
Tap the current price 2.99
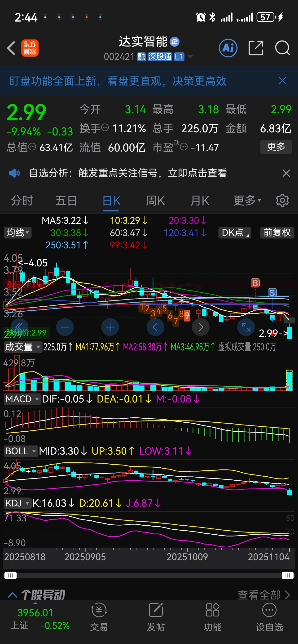click(26, 112)
